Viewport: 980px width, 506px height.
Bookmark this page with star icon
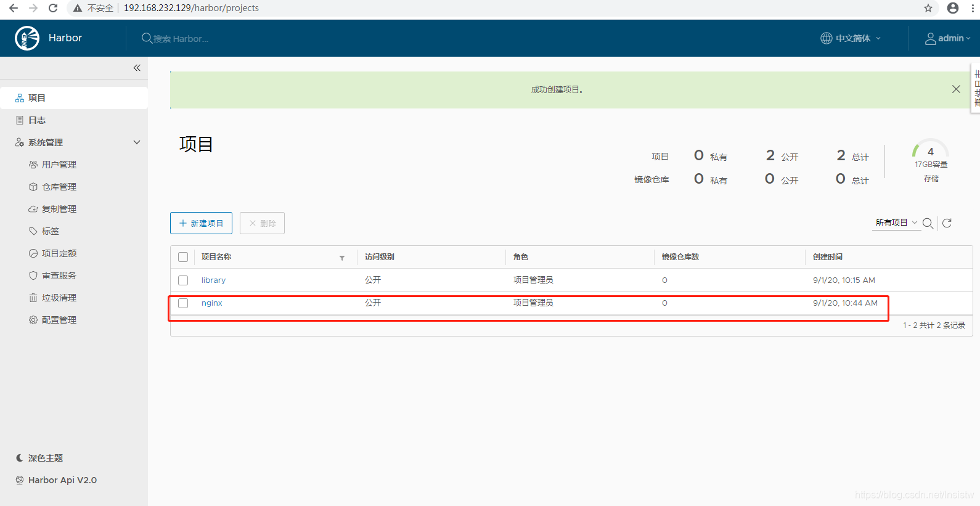[x=928, y=8]
